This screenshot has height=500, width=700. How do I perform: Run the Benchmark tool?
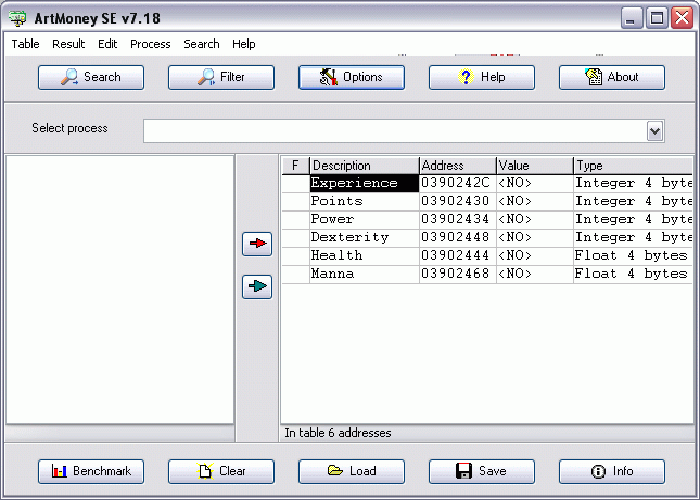[x=91, y=471]
